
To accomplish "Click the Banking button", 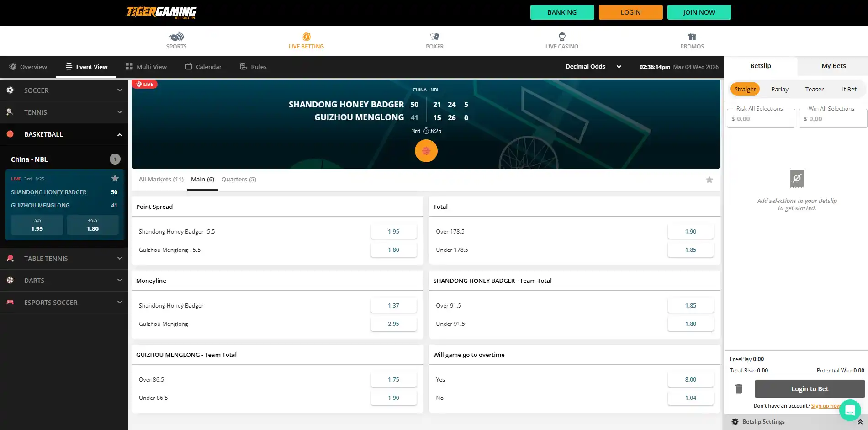I will pyautogui.click(x=562, y=12).
